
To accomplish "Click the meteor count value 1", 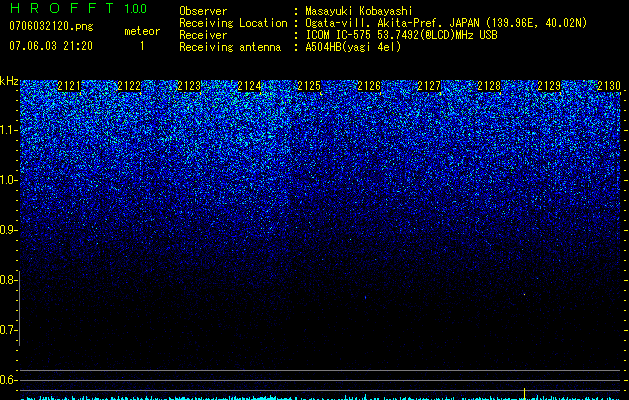I will pyautogui.click(x=142, y=46).
